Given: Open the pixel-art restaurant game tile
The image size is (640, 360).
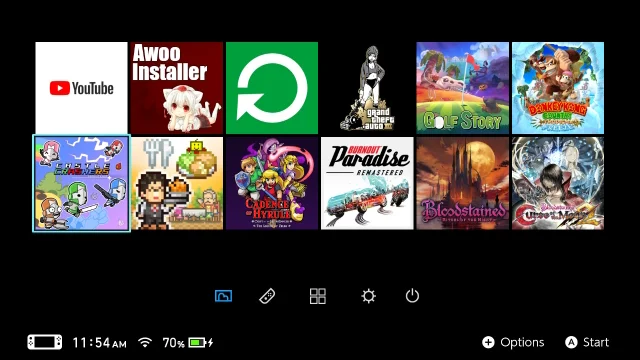Looking at the screenshot, I should click(177, 183).
